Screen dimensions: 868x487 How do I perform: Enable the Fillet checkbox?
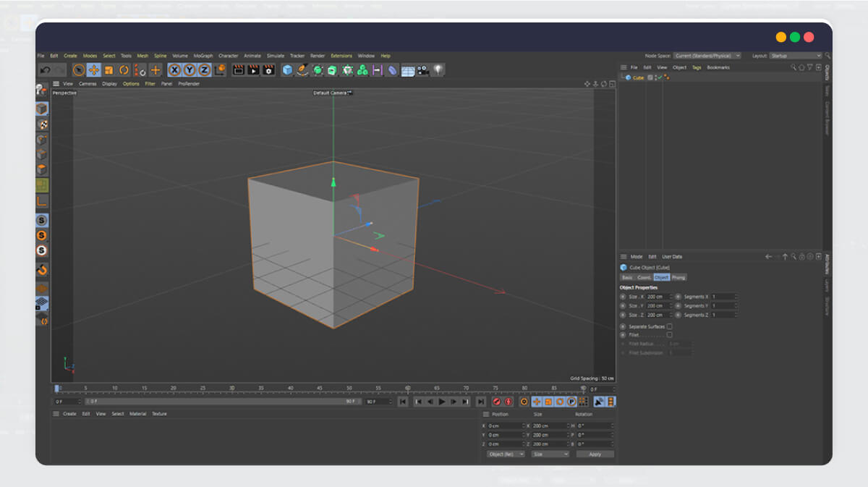tap(669, 334)
